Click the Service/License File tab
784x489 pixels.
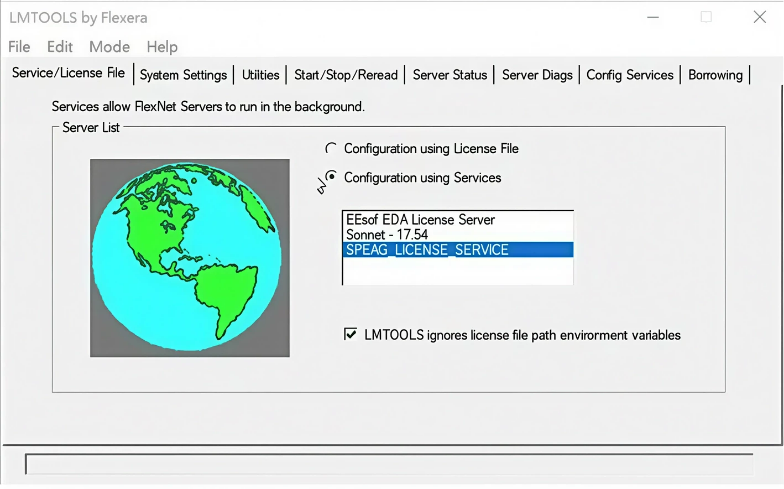(x=68, y=73)
